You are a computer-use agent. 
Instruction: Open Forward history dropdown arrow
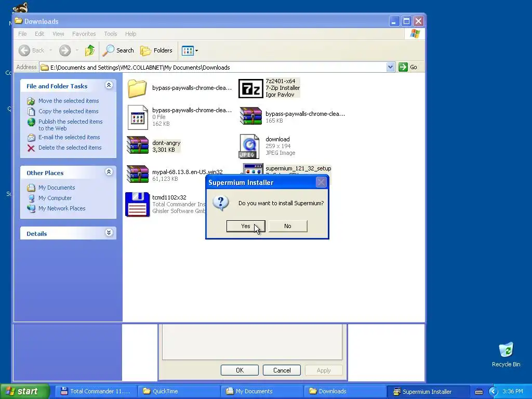click(x=77, y=50)
